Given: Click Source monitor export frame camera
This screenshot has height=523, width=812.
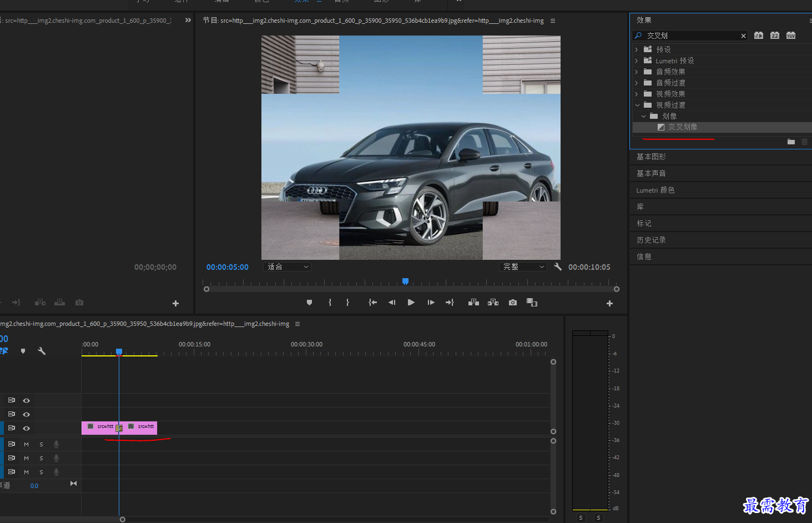Looking at the screenshot, I should [79, 303].
